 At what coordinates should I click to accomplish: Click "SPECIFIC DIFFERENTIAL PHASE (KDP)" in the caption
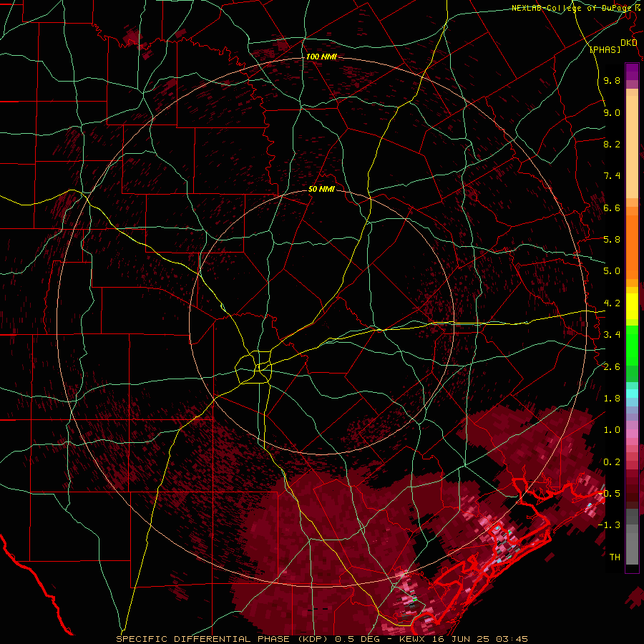[224, 640]
